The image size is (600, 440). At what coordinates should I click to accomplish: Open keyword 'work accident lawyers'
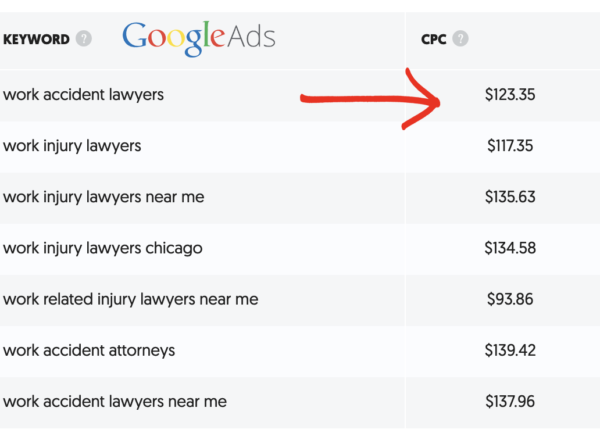click(83, 95)
